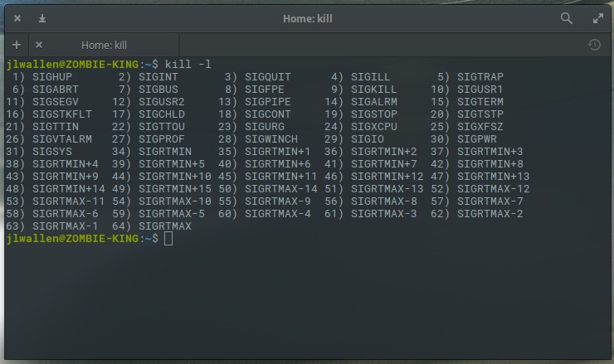Select the 'Home: kill' tab
The width and height of the screenshot is (614, 364).
click(104, 45)
